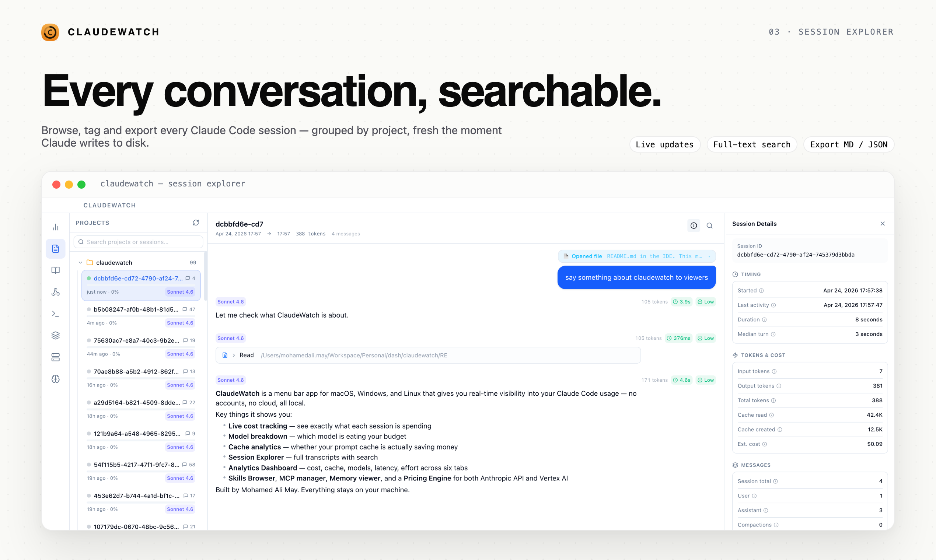The height and width of the screenshot is (560, 936).
Task: Click the projects list scrollbar
Action: tap(205, 276)
